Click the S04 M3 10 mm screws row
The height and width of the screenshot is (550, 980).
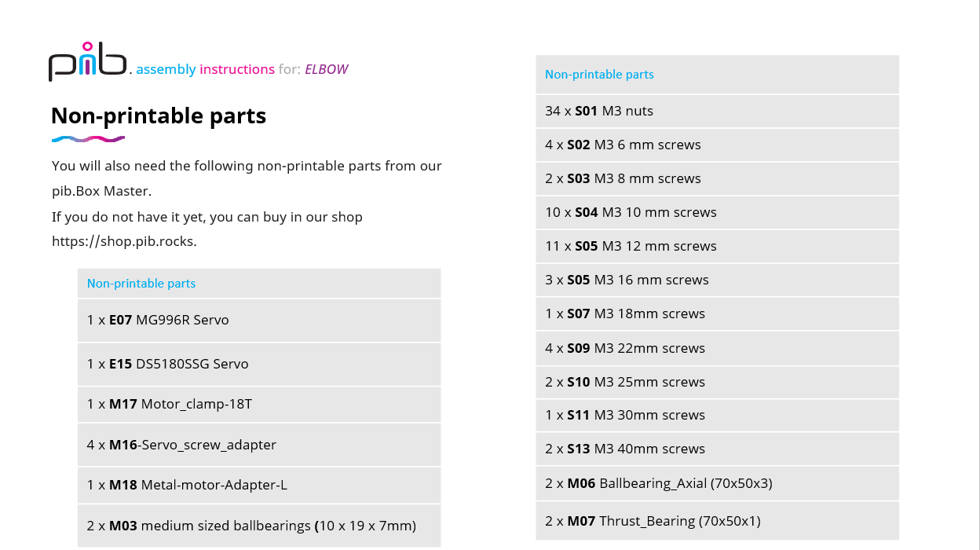716,213
